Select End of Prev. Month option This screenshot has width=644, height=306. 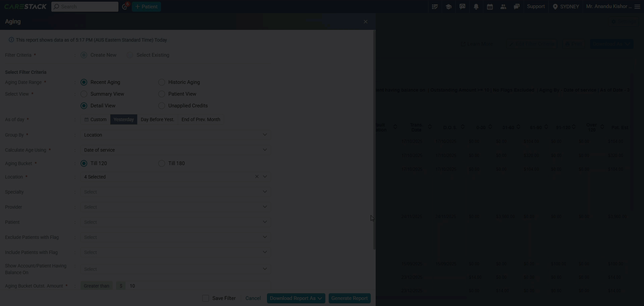click(201, 119)
